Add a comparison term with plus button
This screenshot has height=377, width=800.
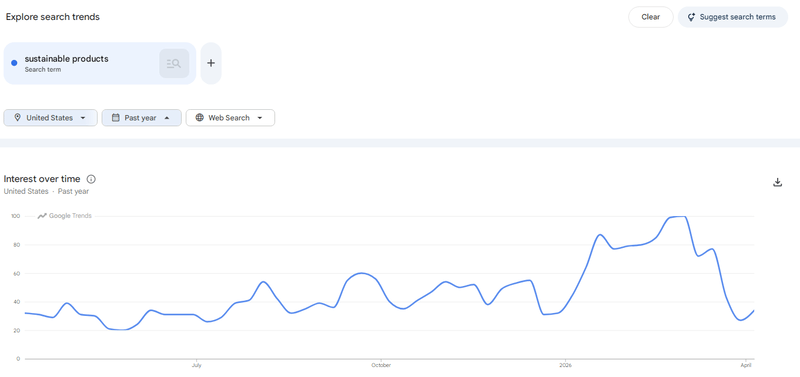coord(211,63)
